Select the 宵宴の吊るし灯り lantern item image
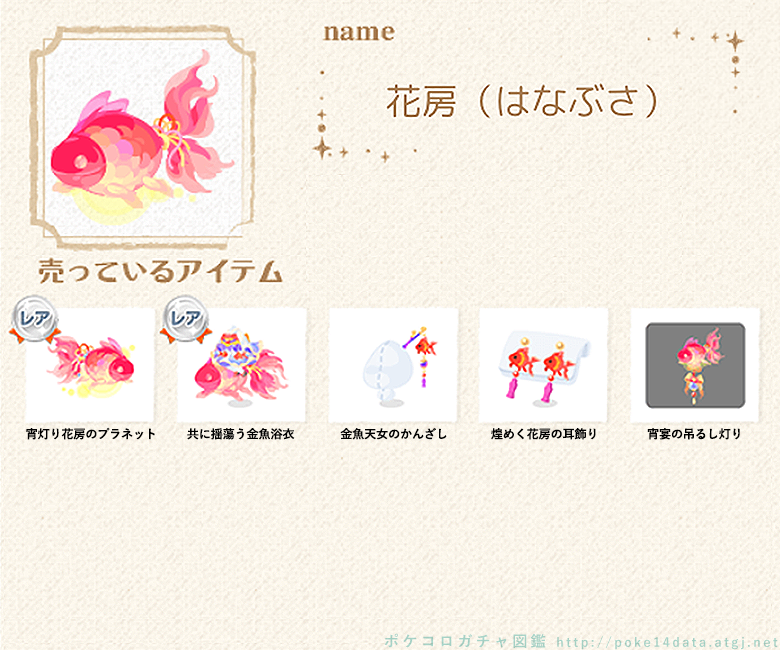The width and height of the screenshot is (780, 650). [695, 365]
